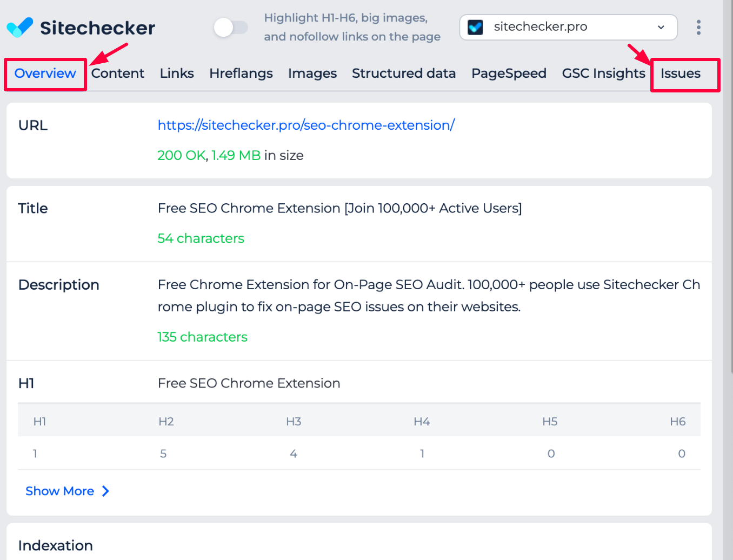The width and height of the screenshot is (733, 560).
Task: Go to the Links tab
Action: click(177, 74)
